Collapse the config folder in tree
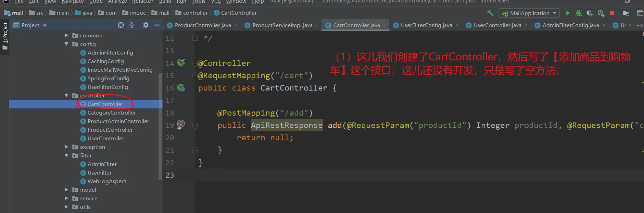 click(x=66, y=44)
